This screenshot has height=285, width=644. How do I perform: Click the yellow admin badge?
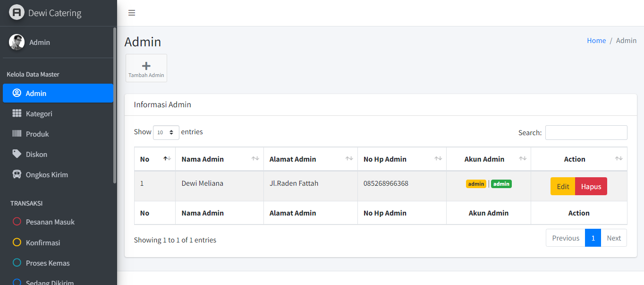pos(476,184)
